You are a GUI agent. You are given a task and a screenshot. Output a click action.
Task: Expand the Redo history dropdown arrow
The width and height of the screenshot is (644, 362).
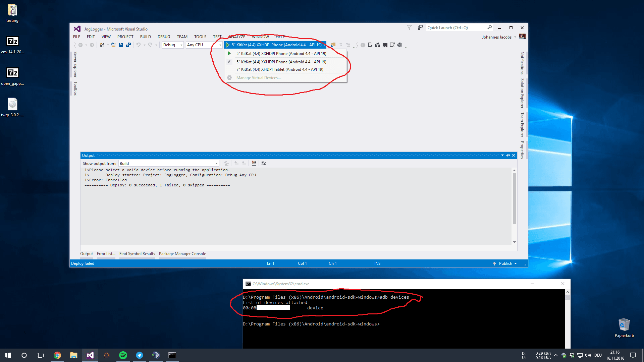[156, 45]
